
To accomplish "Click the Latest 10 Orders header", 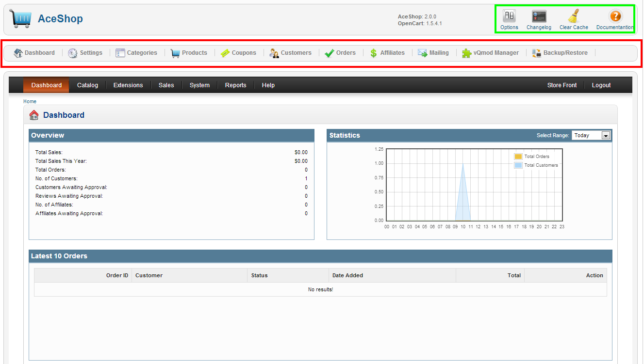I will click(x=321, y=256).
